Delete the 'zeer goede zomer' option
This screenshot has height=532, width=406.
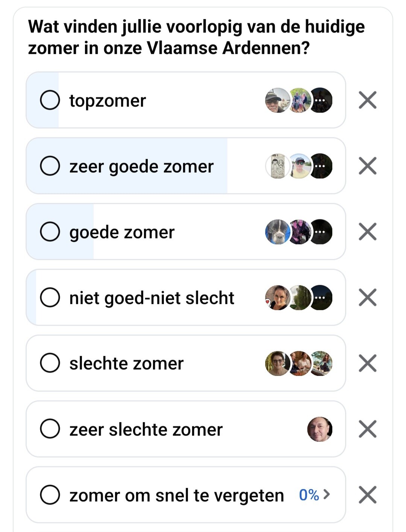pos(367,166)
